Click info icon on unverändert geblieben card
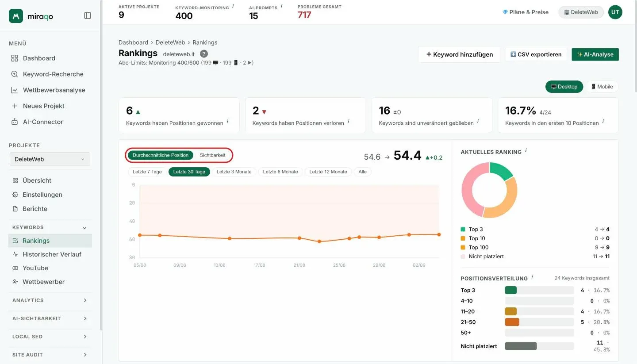This screenshot has width=637, height=364. [x=478, y=121]
